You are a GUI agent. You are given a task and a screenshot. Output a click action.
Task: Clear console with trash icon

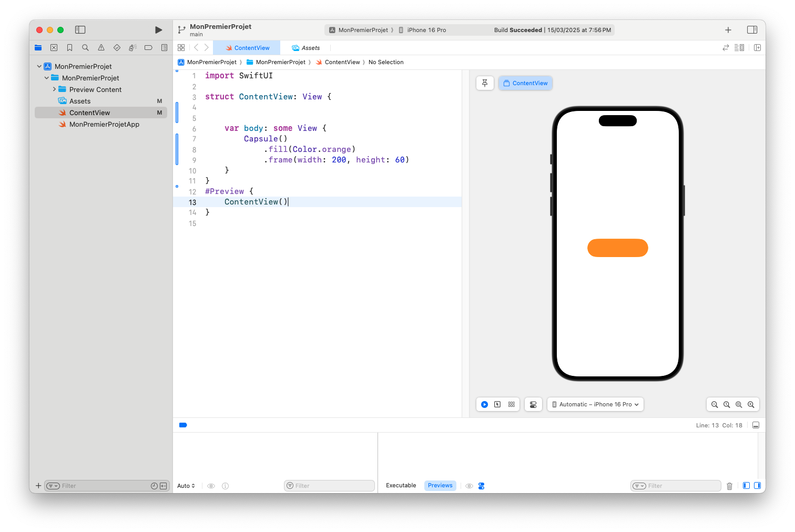pyautogui.click(x=729, y=486)
